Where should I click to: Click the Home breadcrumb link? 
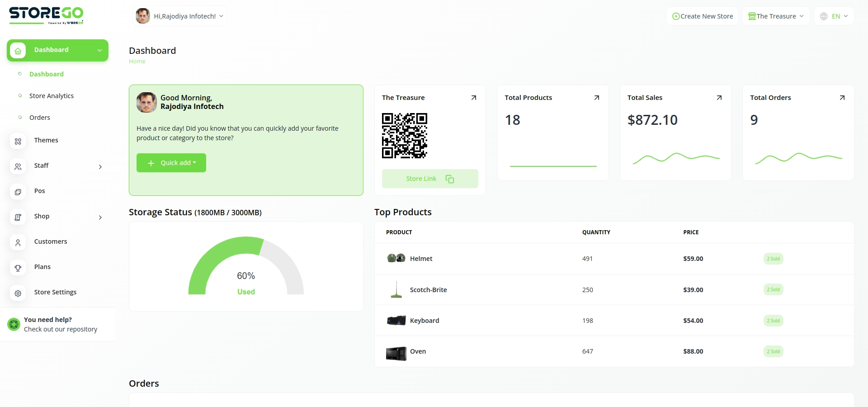point(137,62)
